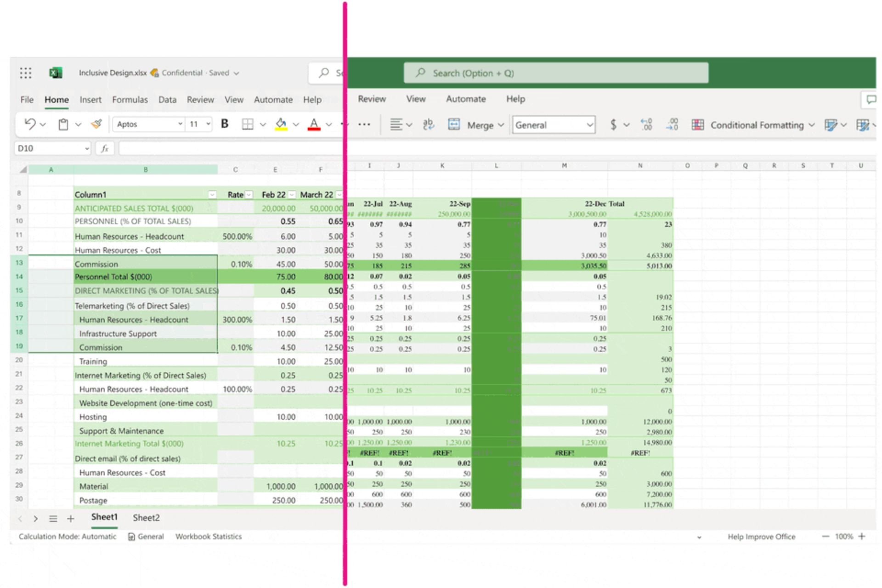Click the zoom out minus icon

(825, 537)
